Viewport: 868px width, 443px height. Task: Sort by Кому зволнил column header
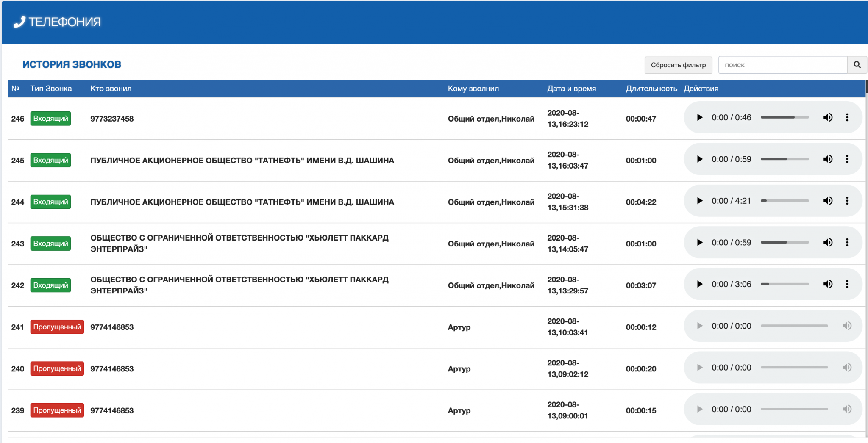click(x=473, y=89)
